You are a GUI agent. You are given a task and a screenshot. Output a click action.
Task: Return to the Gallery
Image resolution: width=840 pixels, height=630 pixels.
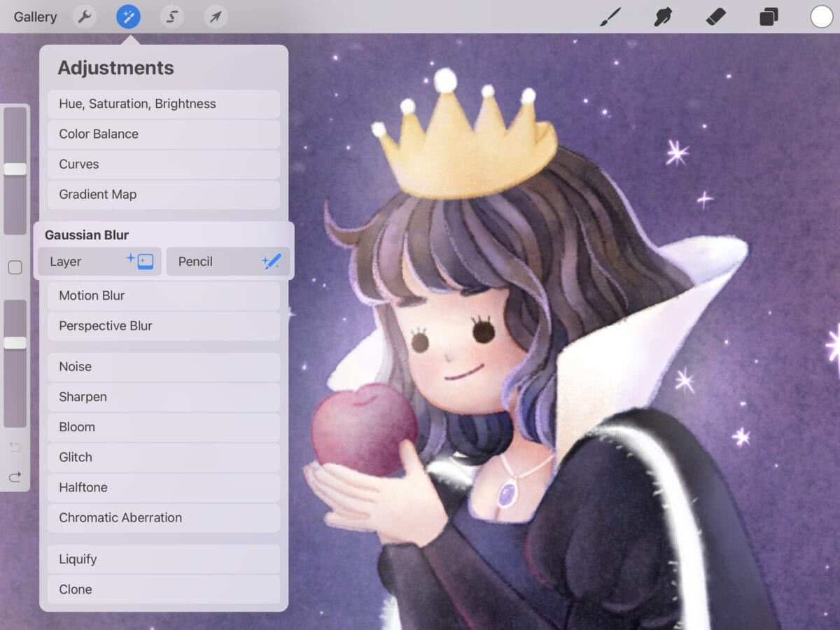pyautogui.click(x=34, y=17)
